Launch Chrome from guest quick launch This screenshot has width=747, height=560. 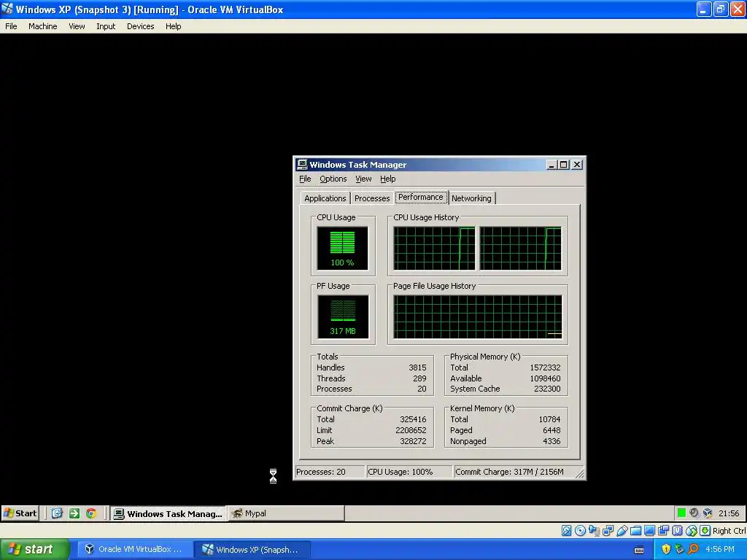(91, 513)
